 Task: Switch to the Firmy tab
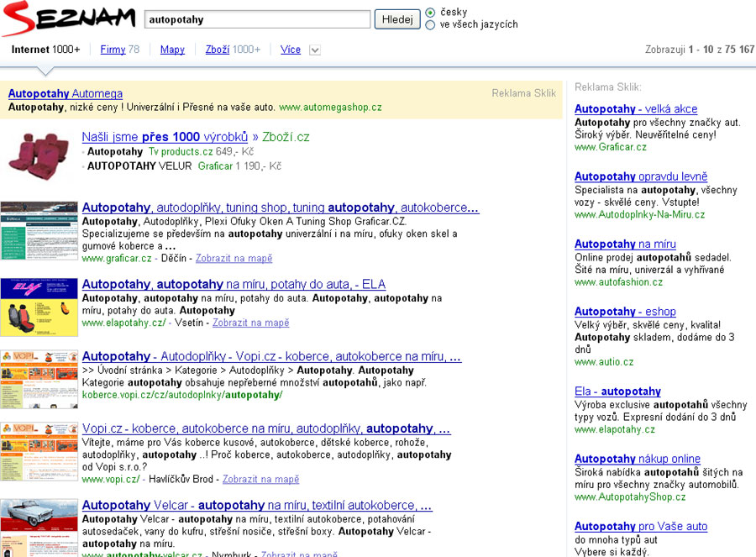pyautogui.click(x=113, y=50)
